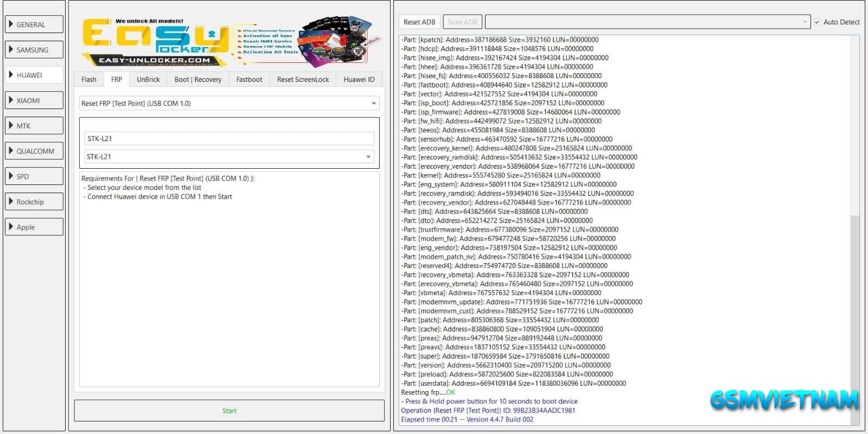Expand the MTK sidebar category
This screenshot has height=434, width=868.
point(34,126)
